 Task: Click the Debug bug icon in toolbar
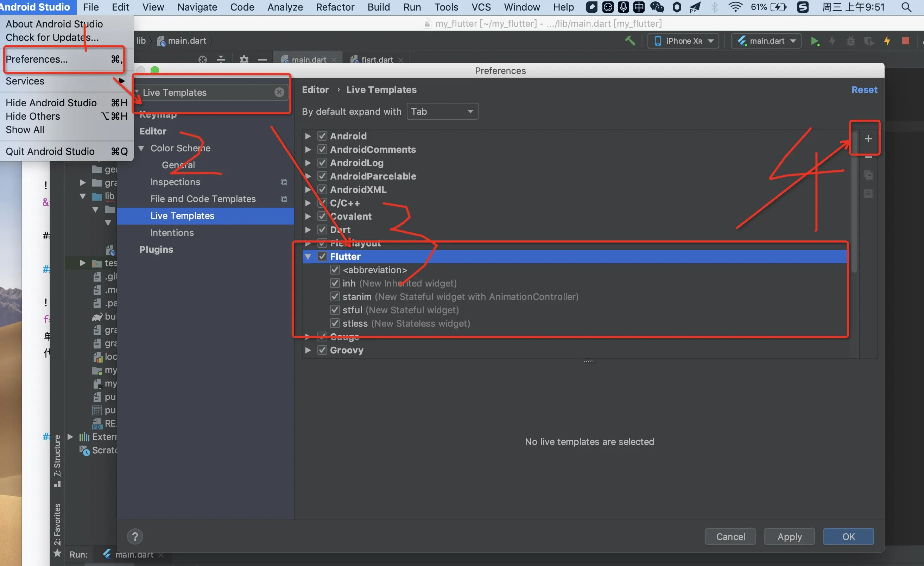point(850,40)
